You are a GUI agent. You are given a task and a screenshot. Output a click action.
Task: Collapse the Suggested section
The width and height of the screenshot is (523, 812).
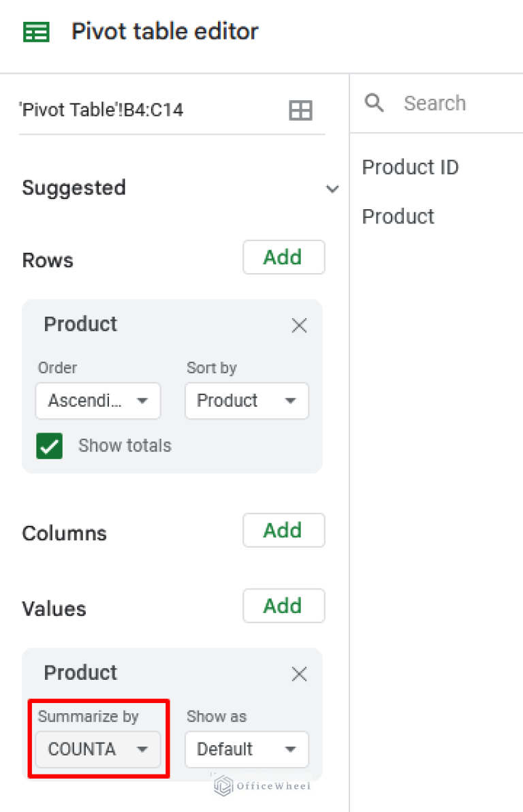click(332, 189)
